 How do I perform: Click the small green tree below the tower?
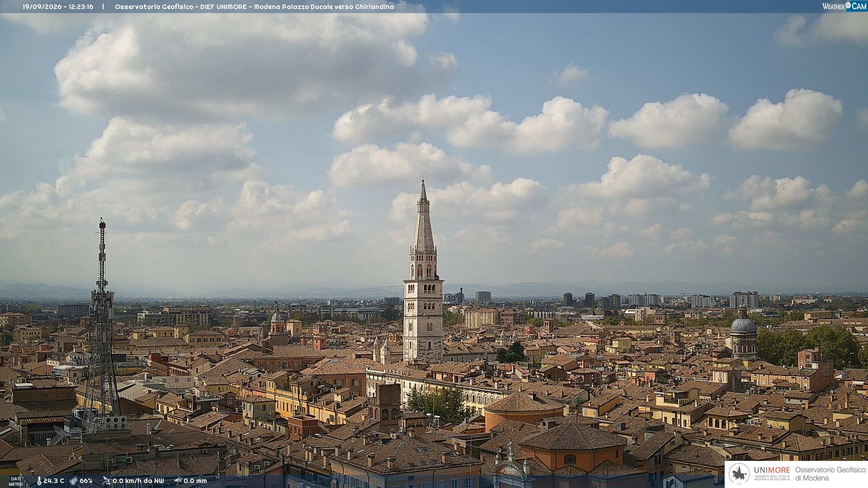(x=511, y=353)
